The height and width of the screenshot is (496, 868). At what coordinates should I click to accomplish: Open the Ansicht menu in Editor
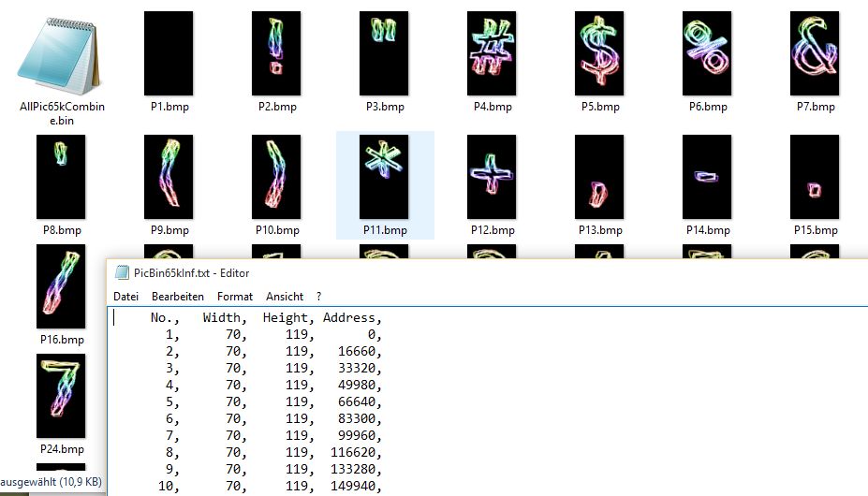(x=285, y=296)
